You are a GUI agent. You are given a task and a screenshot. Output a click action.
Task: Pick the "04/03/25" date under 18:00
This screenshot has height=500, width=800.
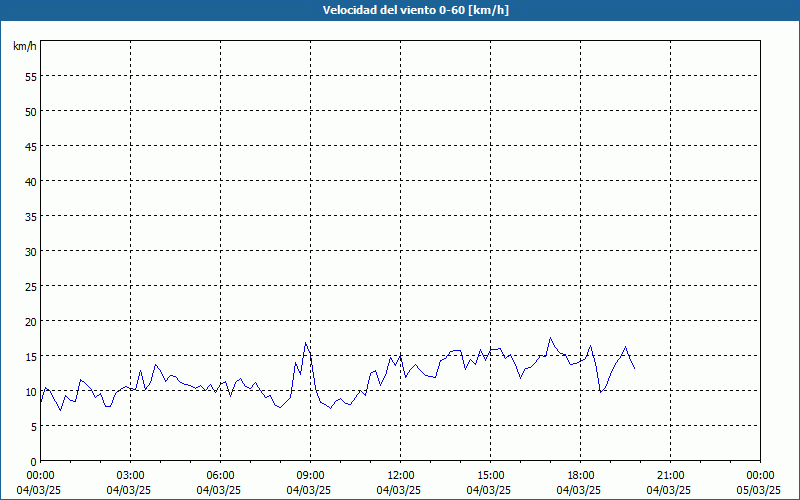tap(579, 490)
